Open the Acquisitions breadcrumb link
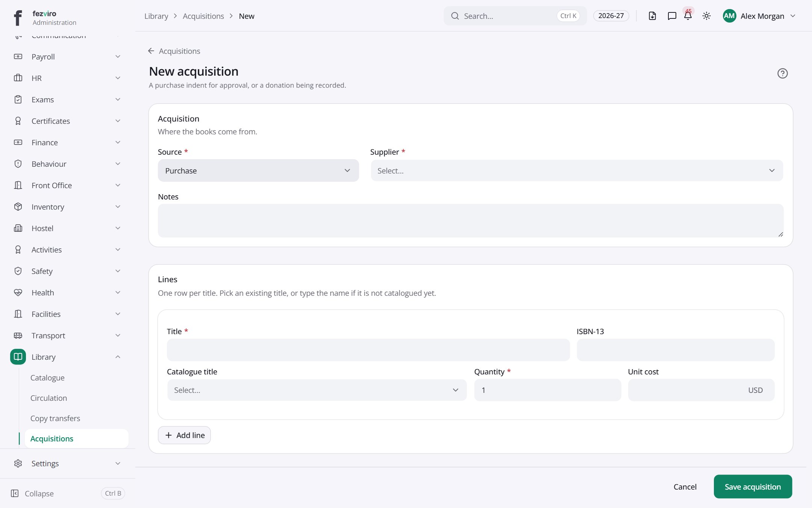This screenshot has width=812, height=508. [203, 16]
